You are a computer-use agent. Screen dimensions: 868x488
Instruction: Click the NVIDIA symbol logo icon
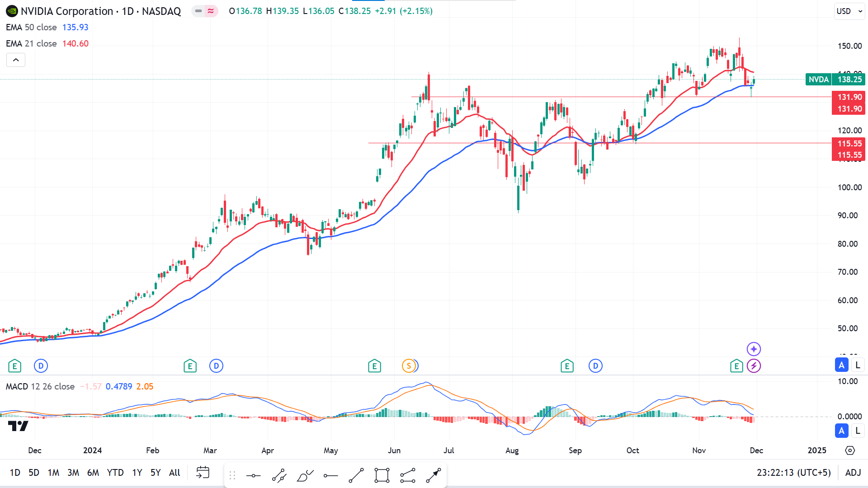12,11
